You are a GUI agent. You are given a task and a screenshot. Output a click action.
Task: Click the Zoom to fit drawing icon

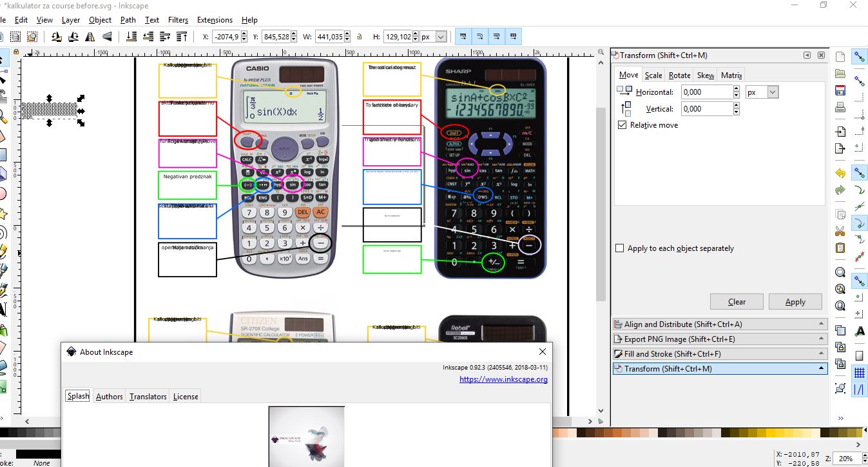[840, 289]
